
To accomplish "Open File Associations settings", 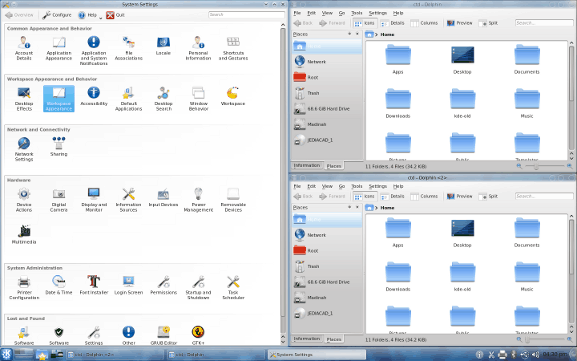I will [128, 48].
